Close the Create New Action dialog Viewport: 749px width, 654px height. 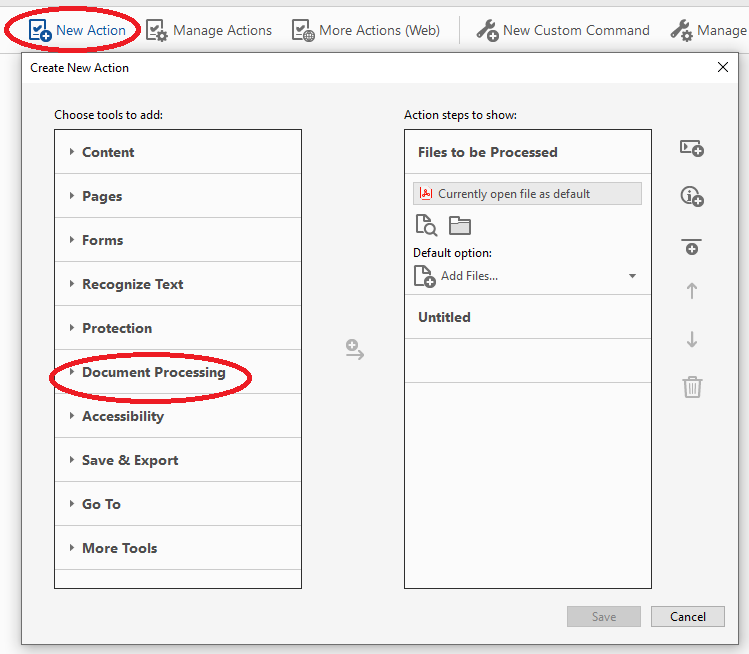click(x=723, y=67)
